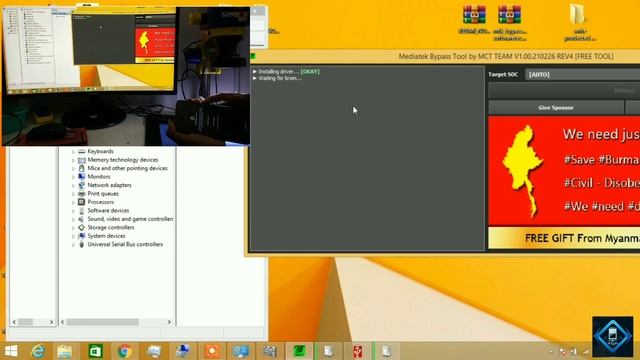Viewport: 640px width, 360px height.
Task: Click the orange circle recorder taskbar icon
Action: (x=212, y=351)
